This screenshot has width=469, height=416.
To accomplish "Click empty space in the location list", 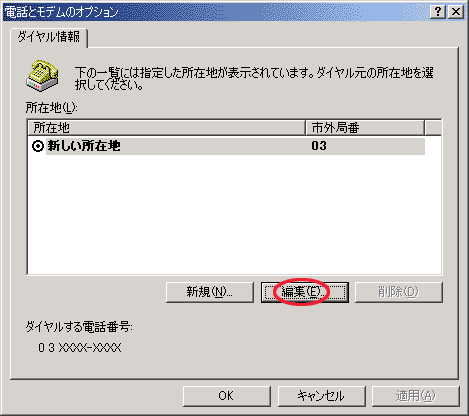I will coord(234,214).
